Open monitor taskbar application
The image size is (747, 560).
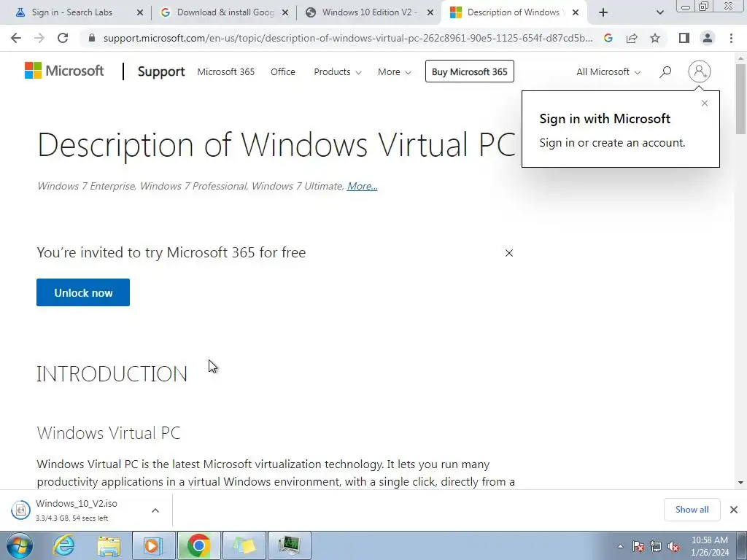click(290, 545)
